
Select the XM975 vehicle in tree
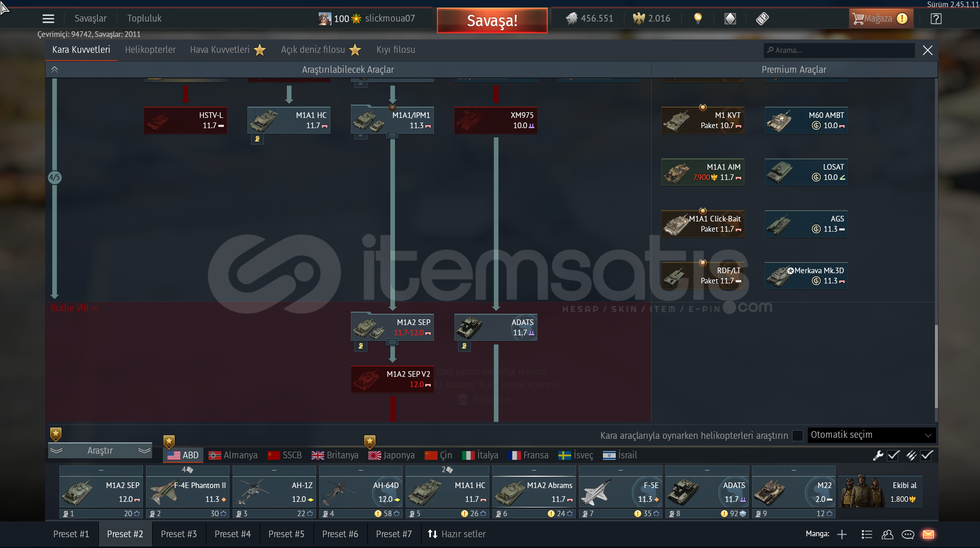(x=496, y=120)
